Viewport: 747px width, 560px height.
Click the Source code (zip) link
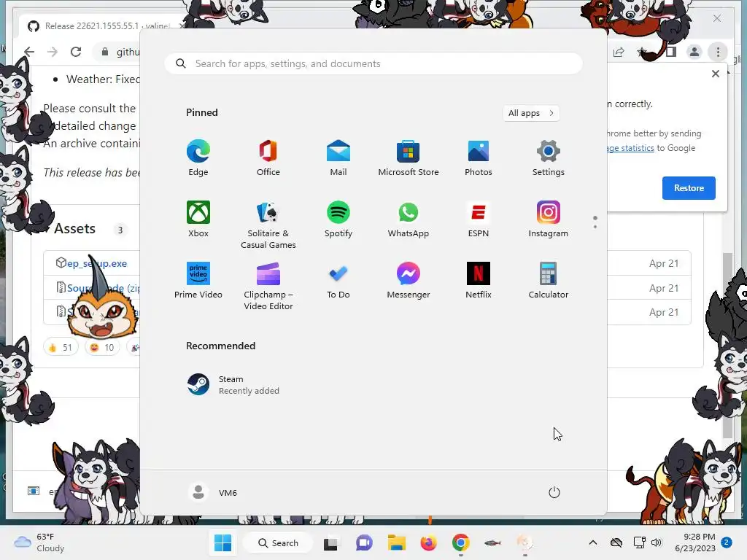pos(102,288)
